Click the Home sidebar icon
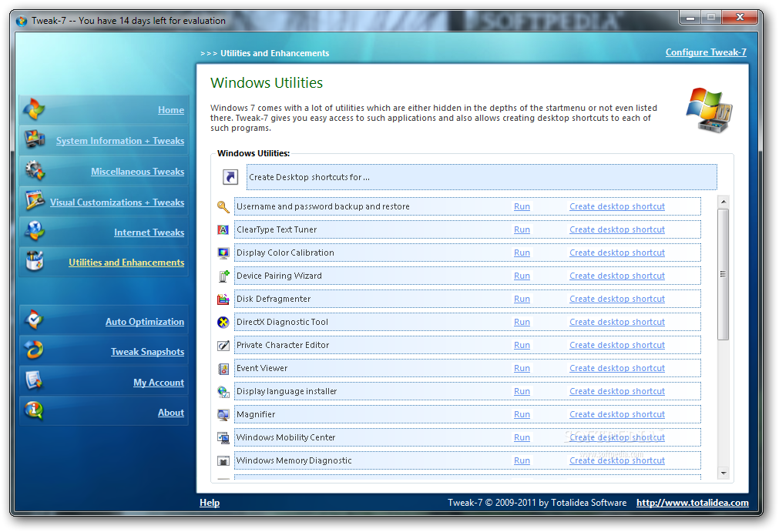Image resolution: width=779 pixels, height=532 pixels. coord(34,109)
